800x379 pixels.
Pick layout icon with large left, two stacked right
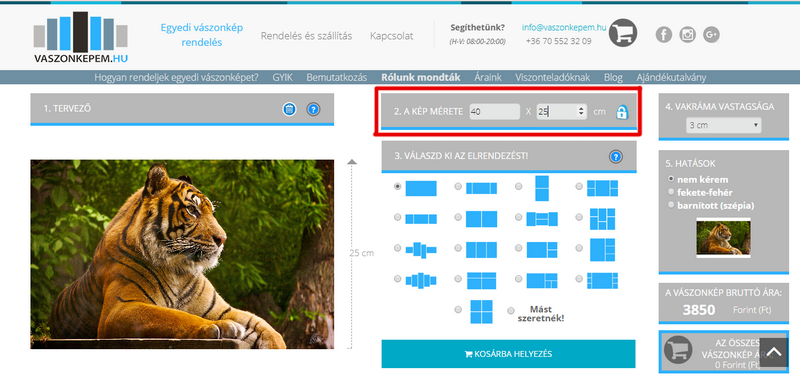click(542, 250)
